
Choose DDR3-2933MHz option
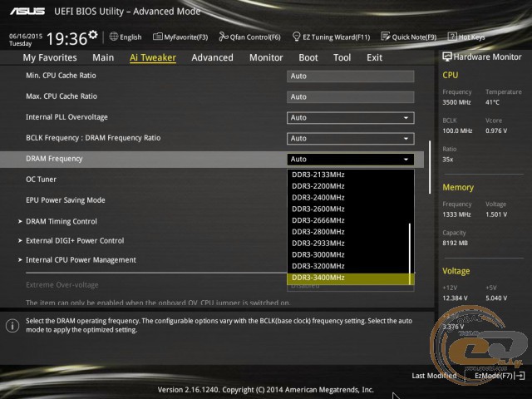coord(348,244)
